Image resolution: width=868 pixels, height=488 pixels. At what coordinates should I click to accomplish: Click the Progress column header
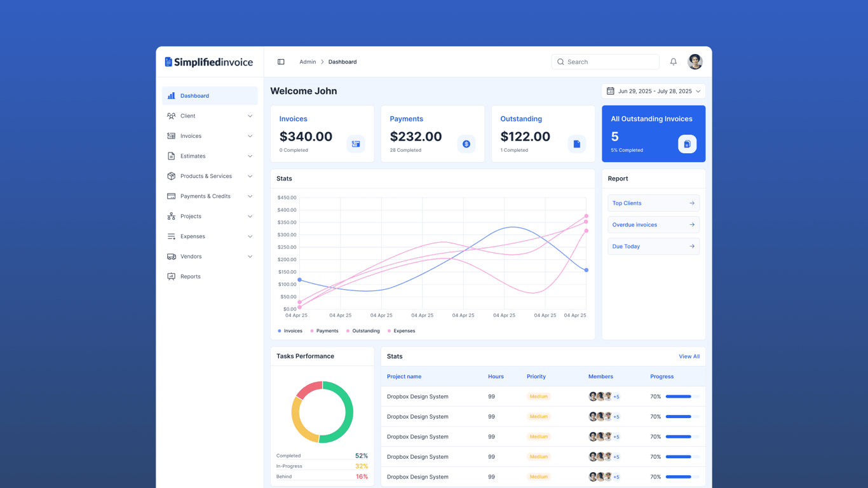point(661,377)
